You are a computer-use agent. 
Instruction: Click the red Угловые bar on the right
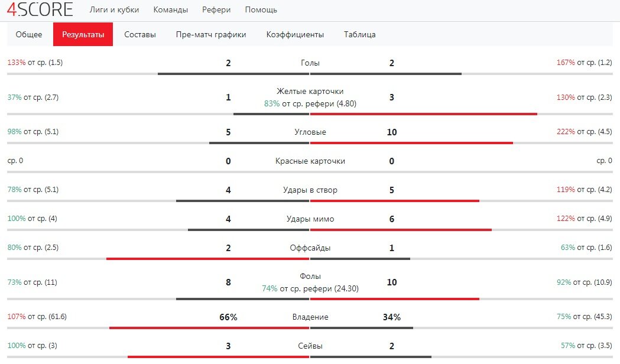click(x=411, y=142)
